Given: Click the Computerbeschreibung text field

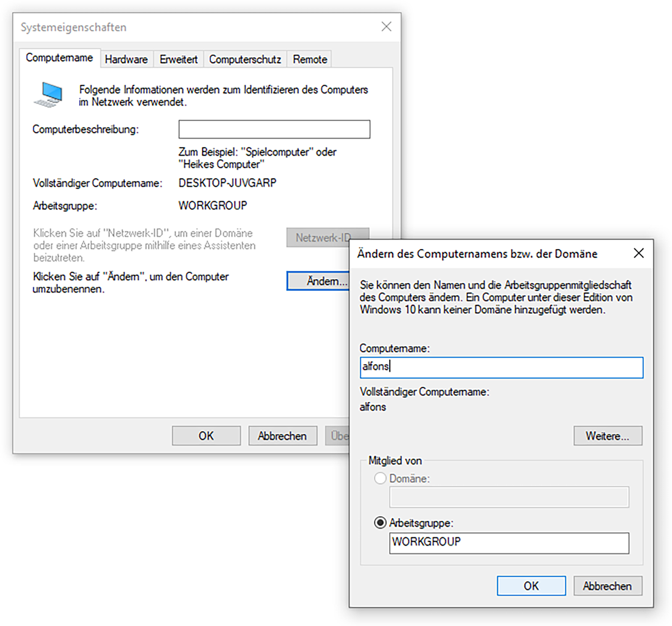Looking at the screenshot, I should tap(274, 129).
